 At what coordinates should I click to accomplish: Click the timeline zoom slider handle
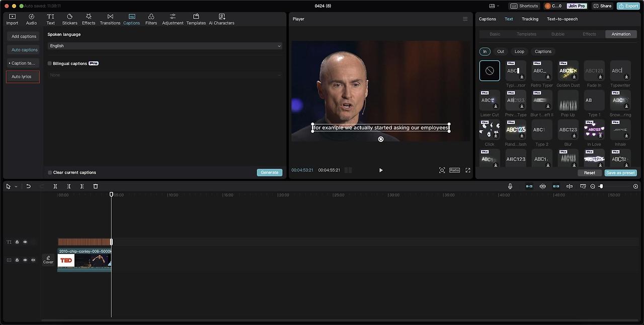click(601, 186)
